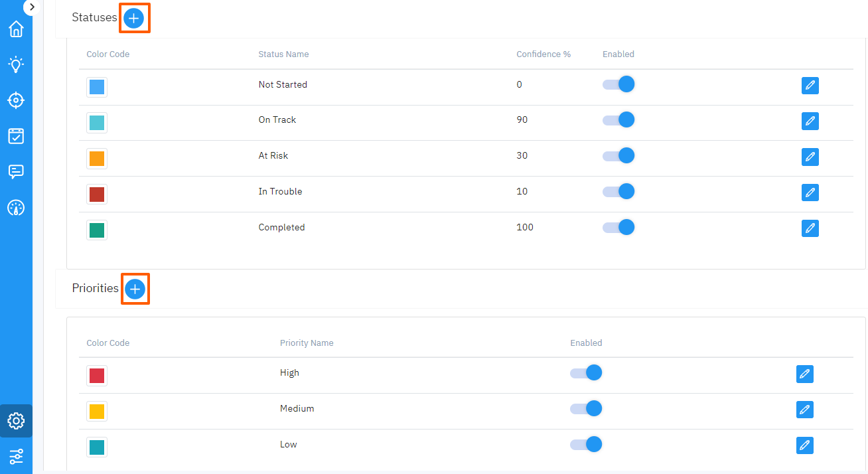
Task: Click confidence value 90 for On Track
Action: 522,120
